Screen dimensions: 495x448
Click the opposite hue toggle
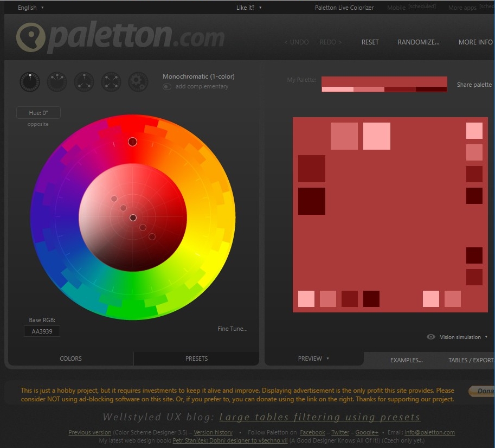point(38,124)
